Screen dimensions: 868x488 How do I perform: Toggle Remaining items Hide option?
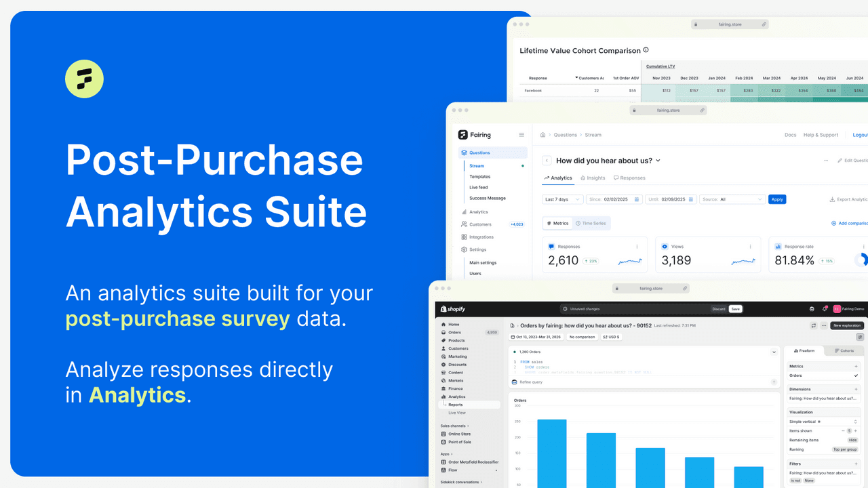pos(853,440)
